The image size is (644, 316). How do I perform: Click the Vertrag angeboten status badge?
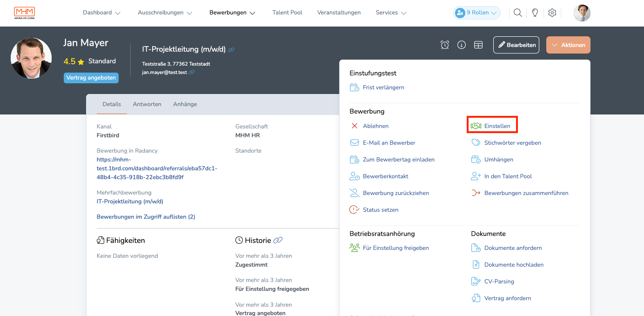(91, 78)
